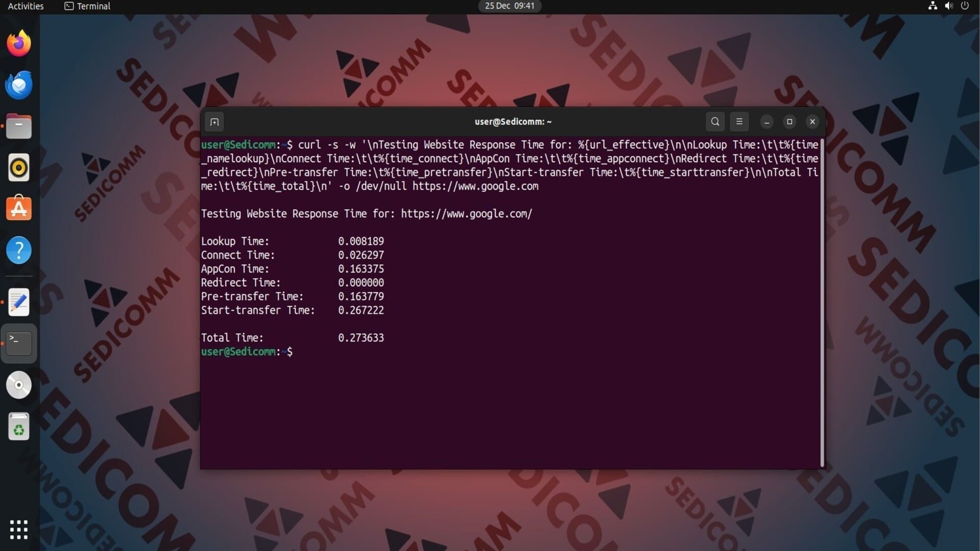Open the Help application
Image resolution: width=980 pixels, height=551 pixels.
[19, 250]
